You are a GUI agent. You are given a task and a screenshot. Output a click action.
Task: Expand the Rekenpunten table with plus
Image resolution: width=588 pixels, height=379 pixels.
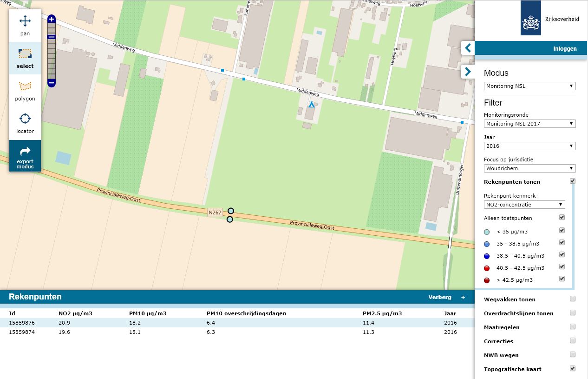coord(463,297)
